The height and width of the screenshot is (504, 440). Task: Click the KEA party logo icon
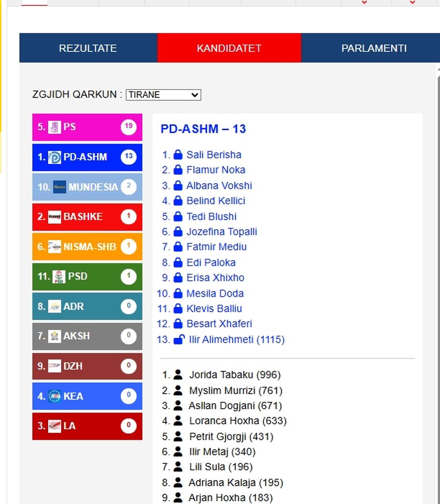pos(54,396)
